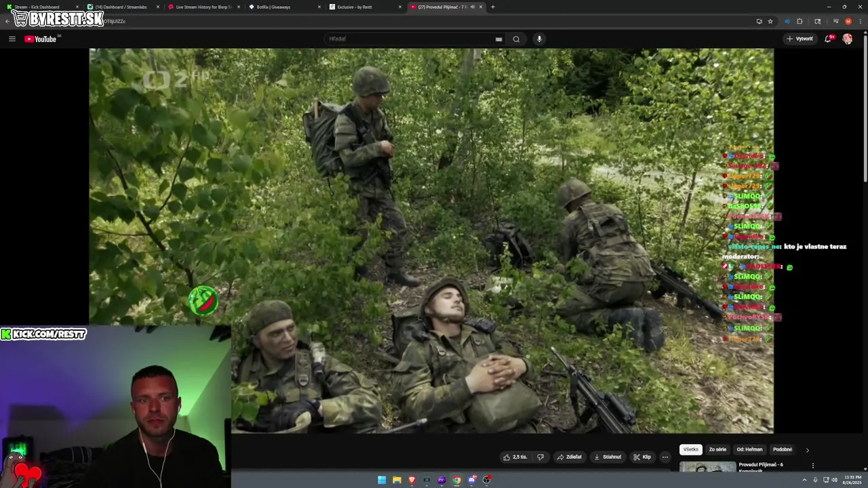
Task: Open the clock showing 11:31 PM
Action: tap(852, 480)
